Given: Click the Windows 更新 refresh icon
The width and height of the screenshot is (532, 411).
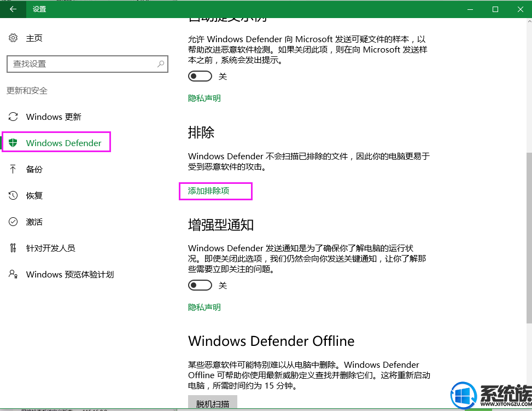Looking at the screenshot, I should pyautogui.click(x=13, y=117).
